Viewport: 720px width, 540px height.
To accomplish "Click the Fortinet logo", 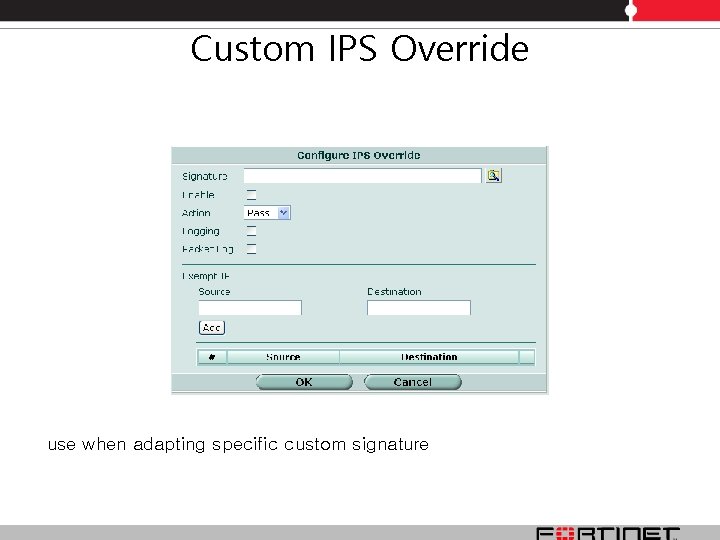I will (x=608, y=533).
